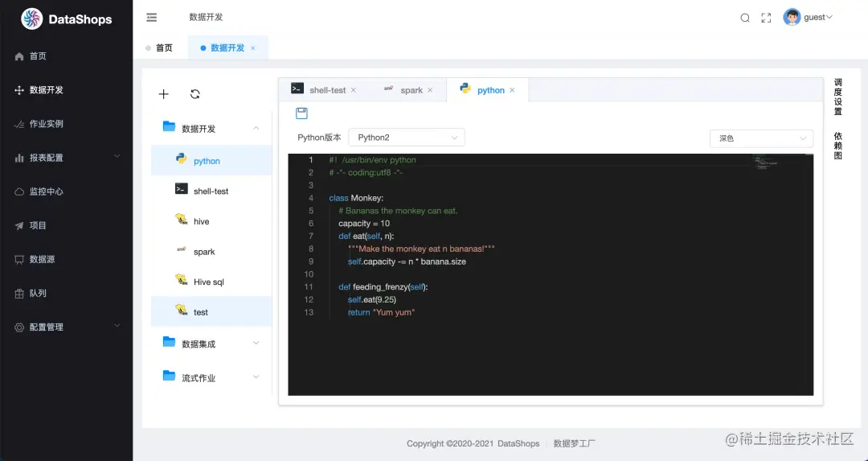Click the icon beside Hive sql
The width and height of the screenshot is (868, 461).
[182, 280]
